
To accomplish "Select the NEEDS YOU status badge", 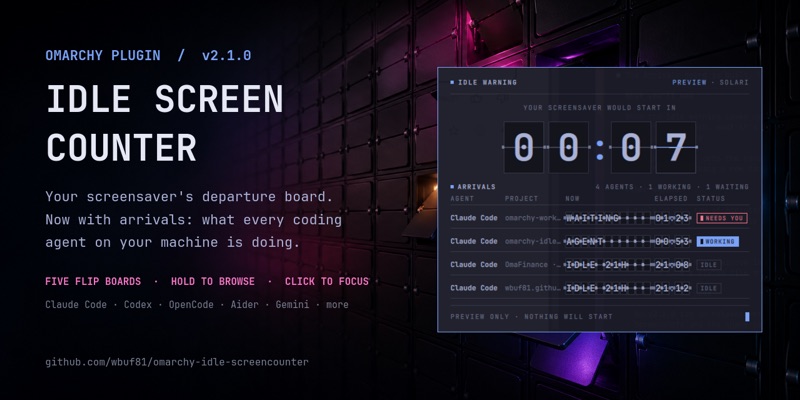I will (722, 218).
